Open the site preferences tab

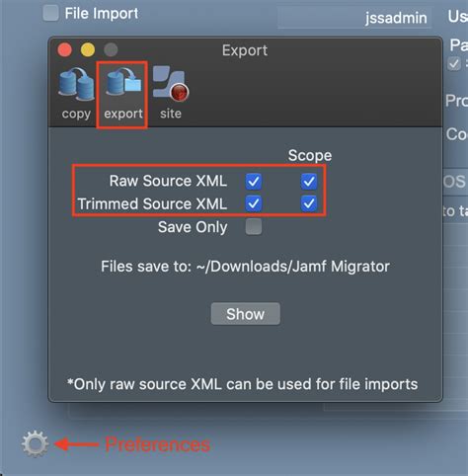pyautogui.click(x=171, y=93)
